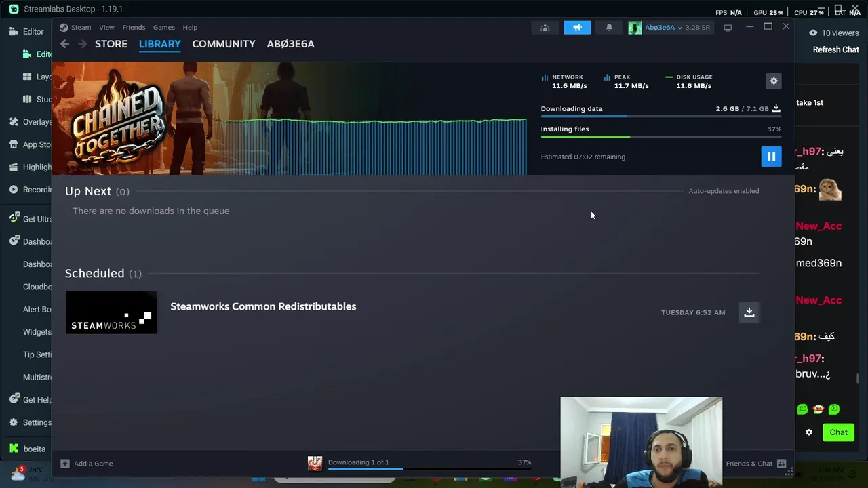Open Recordings in Streamlabs sidebar
Screen dimensions: 868x488
pyautogui.click(x=31, y=190)
